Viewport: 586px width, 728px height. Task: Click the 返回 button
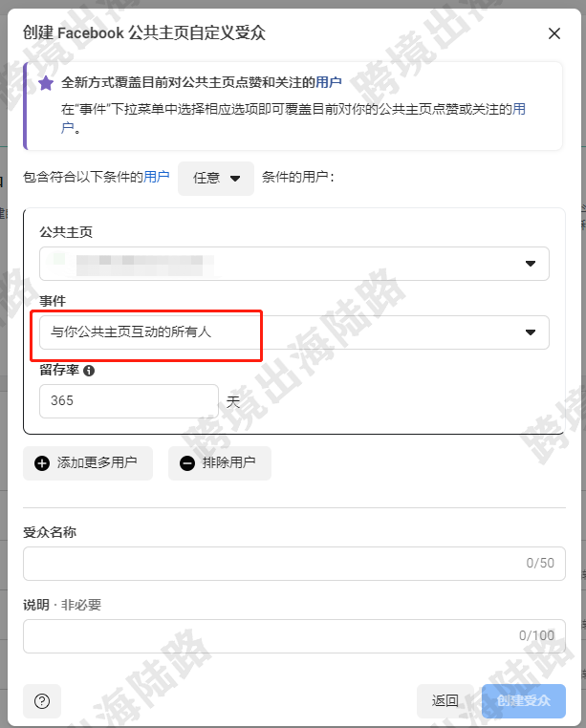[445, 701]
